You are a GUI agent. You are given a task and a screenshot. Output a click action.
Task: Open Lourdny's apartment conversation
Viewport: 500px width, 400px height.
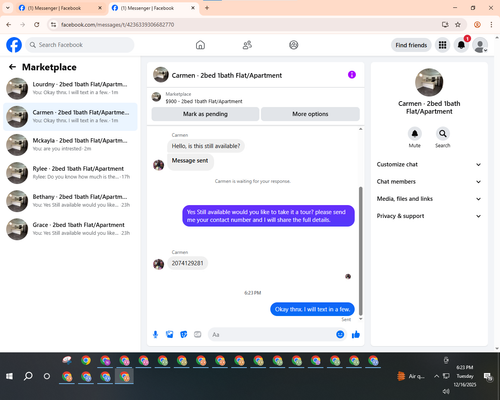70,89
